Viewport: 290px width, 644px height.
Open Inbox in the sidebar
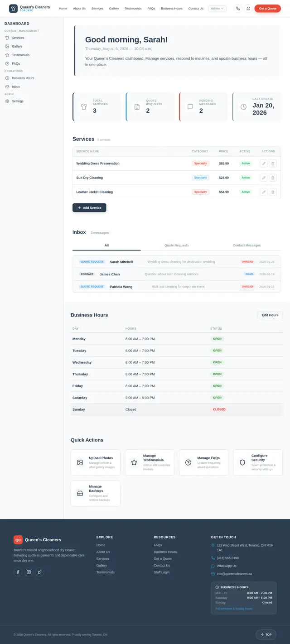click(31, 87)
